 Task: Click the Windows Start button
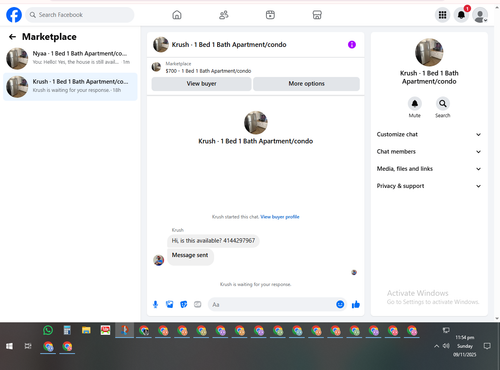point(9,346)
